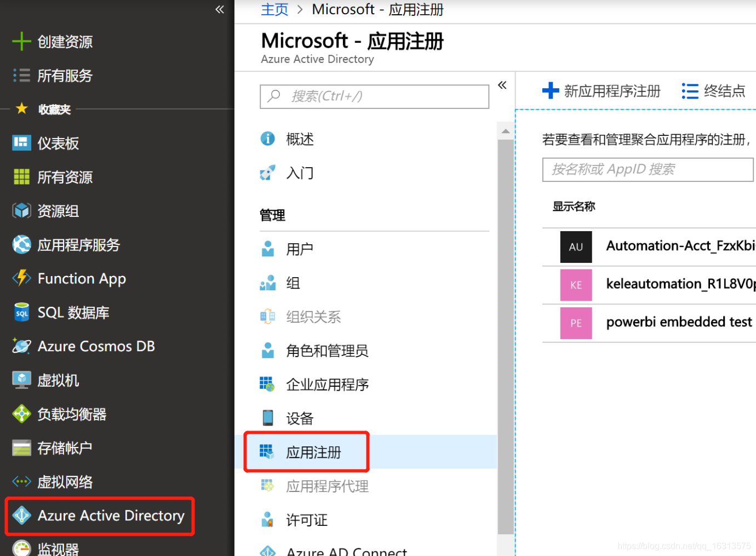Screen dimensions: 756x556
Task: Click the green plus 创建资源 icon
Action: coord(21,42)
